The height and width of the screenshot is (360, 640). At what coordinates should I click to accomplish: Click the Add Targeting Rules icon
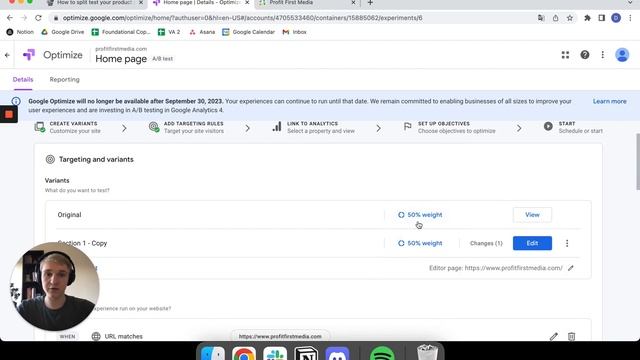tap(154, 127)
